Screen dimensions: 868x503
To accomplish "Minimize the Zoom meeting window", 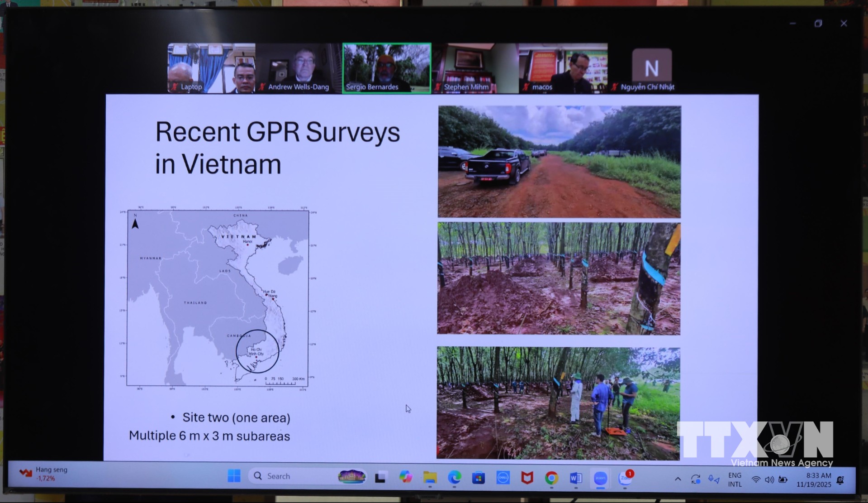I will click(792, 24).
